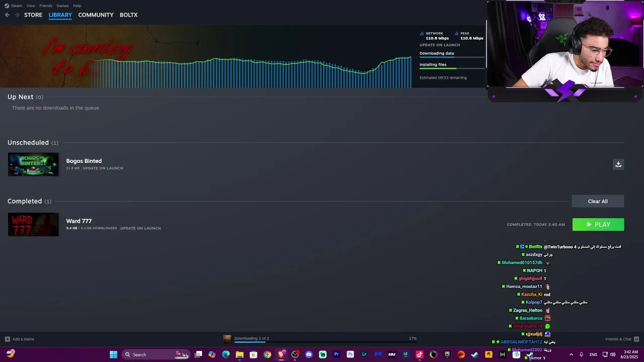Viewport: 644px width, 362px height.
Task: Open Copilot from the taskbar
Action: click(212, 354)
